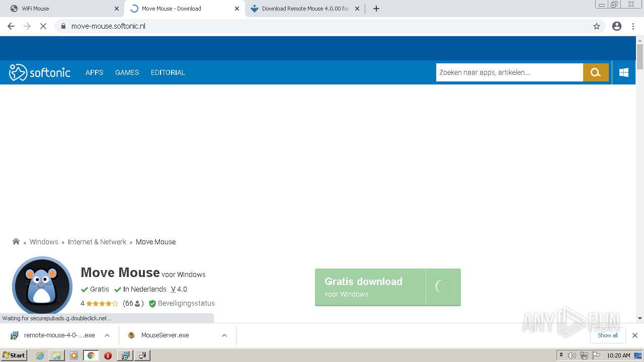644x362 pixels.
Task: Show hidden tray icons
Action: [561, 355]
